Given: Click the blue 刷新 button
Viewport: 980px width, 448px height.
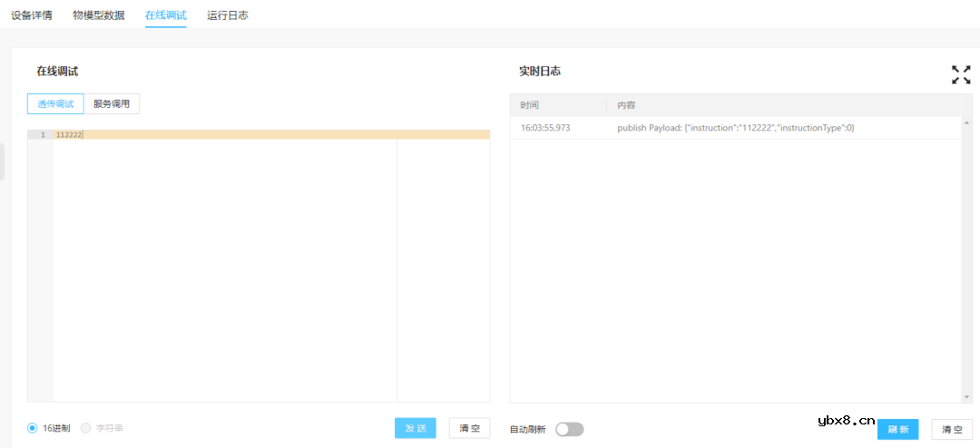Looking at the screenshot, I should click(897, 429).
